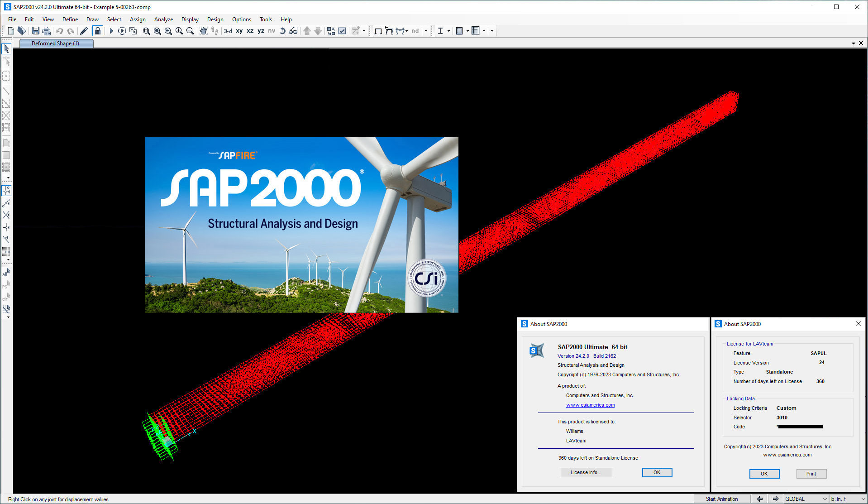Click the New Model icon
This screenshot has width=868, height=504.
11,31
